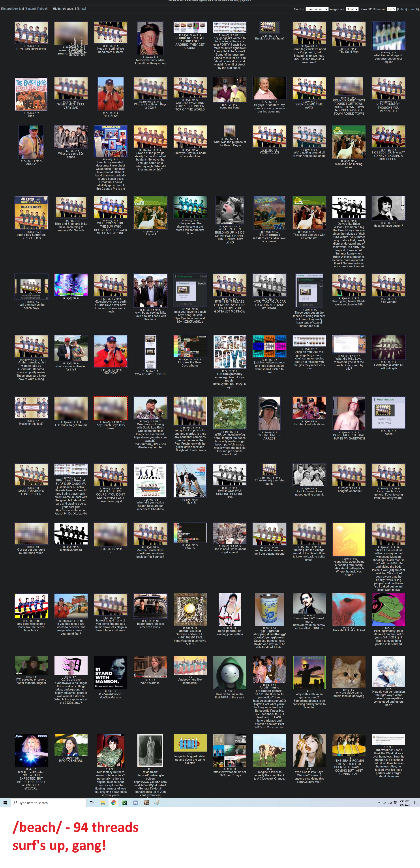Open the brown block icon on the taskbar
This screenshot has height=868, width=420.
146,803
